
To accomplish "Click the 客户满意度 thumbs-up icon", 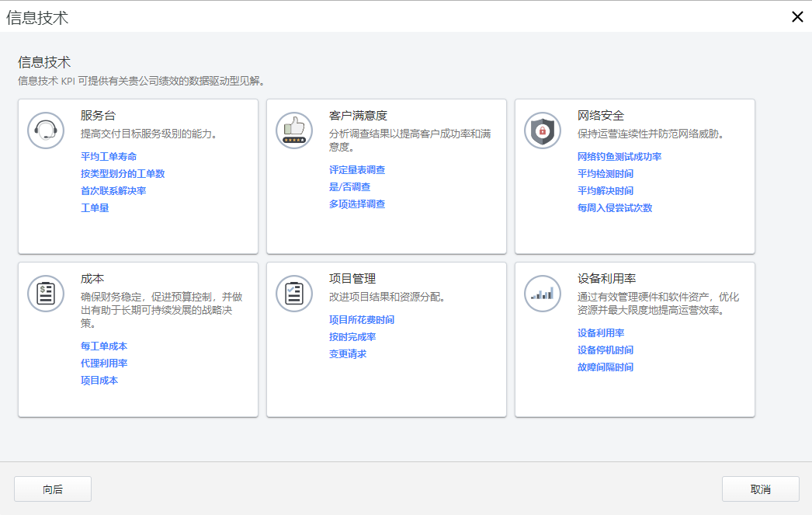I will pos(294,130).
